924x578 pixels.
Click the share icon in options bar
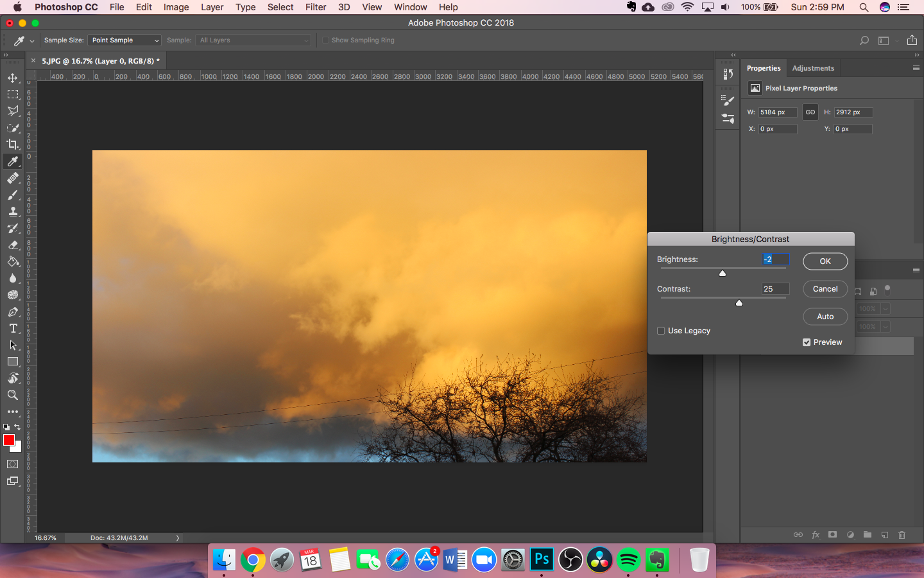(912, 40)
